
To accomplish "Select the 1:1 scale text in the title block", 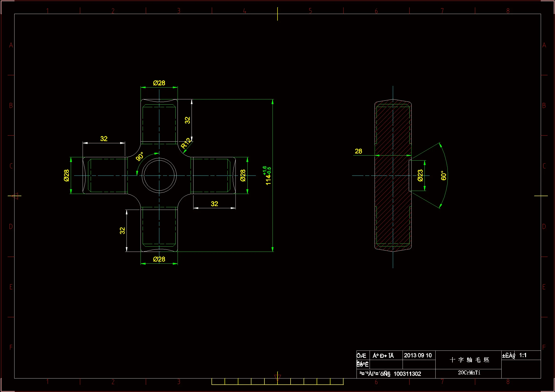I will [x=523, y=355].
